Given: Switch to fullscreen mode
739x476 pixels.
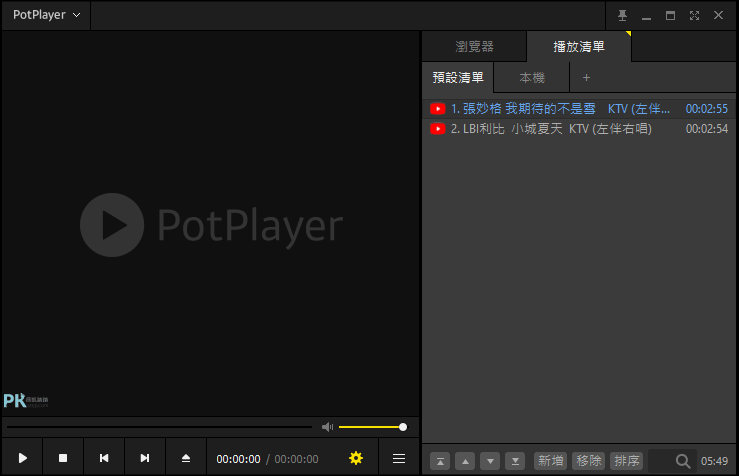Looking at the screenshot, I should coord(694,16).
